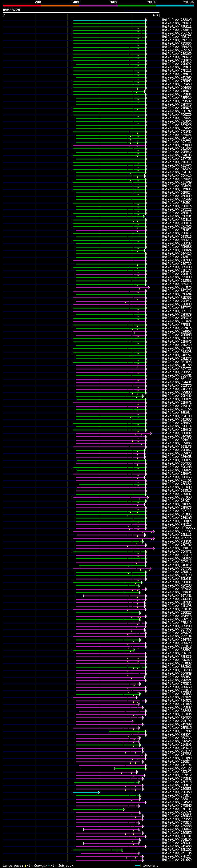The image size is (197, 868).
Task: Select the UniRef100_Q39458 label
Action: coord(177,826)
